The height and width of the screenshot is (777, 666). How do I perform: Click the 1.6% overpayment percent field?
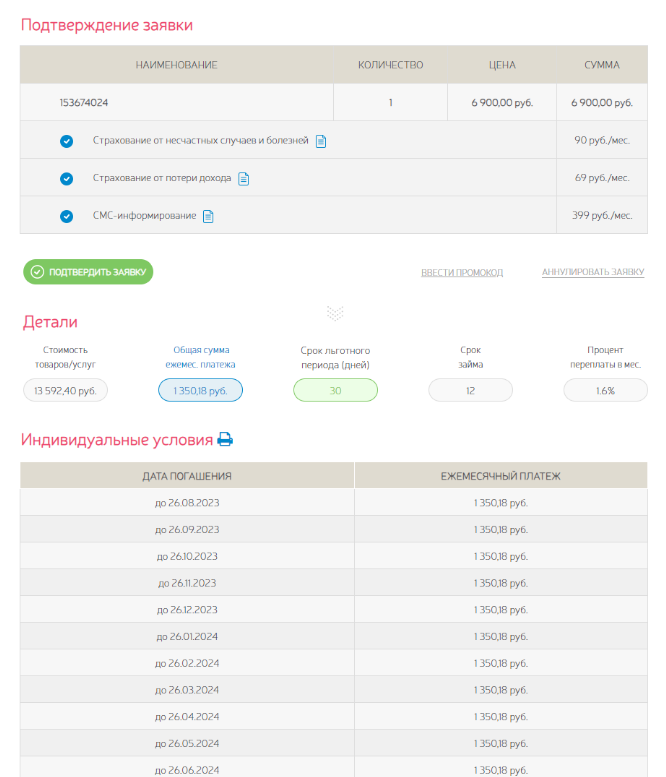coord(606,390)
